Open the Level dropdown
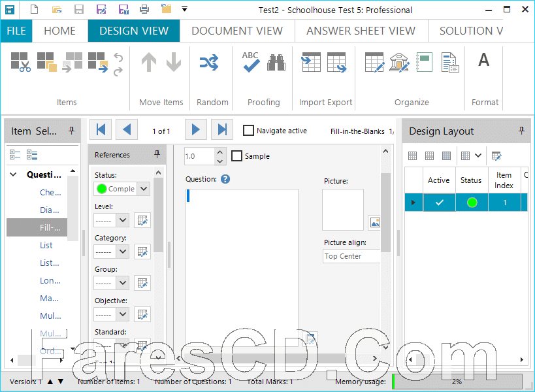The height and width of the screenshot is (392, 535). pyautogui.click(x=123, y=220)
